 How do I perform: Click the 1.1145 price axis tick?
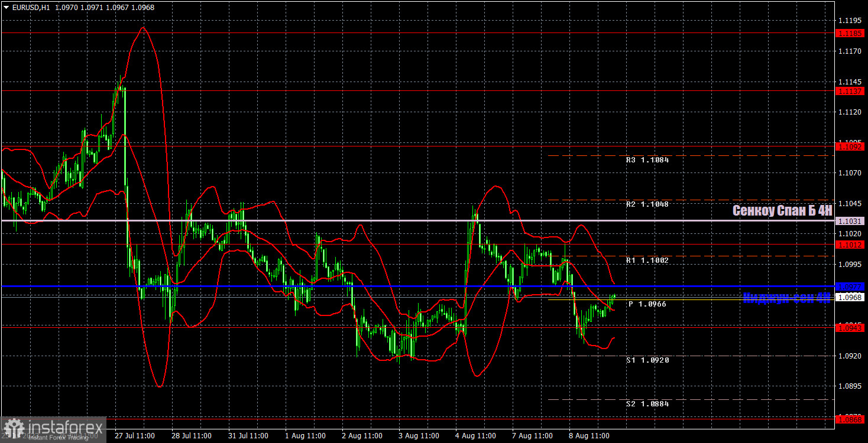pos(849,81)
